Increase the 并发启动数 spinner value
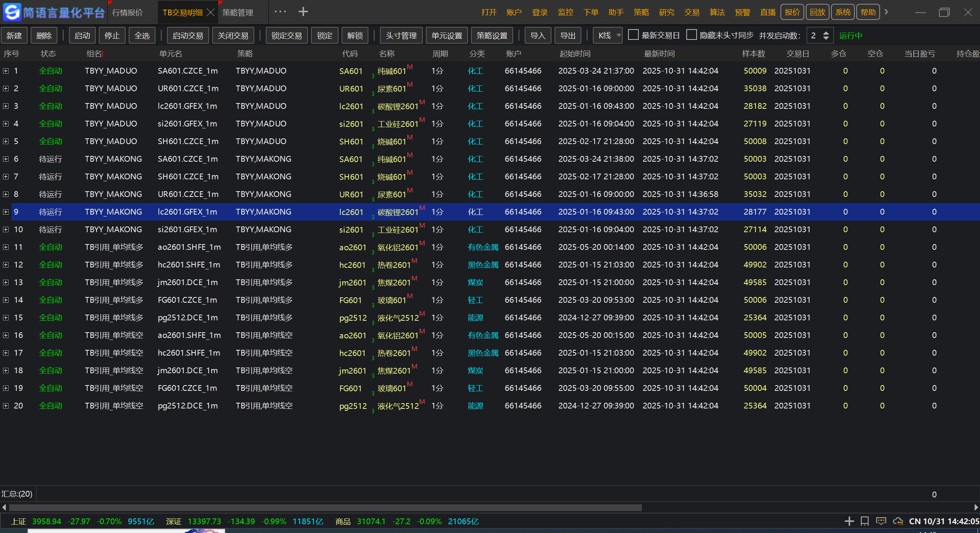 (826, 33)
